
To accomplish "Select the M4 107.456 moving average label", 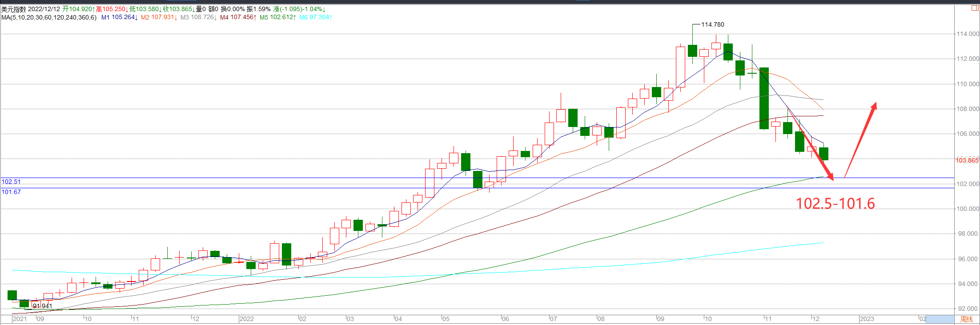I will pos(238,17).
